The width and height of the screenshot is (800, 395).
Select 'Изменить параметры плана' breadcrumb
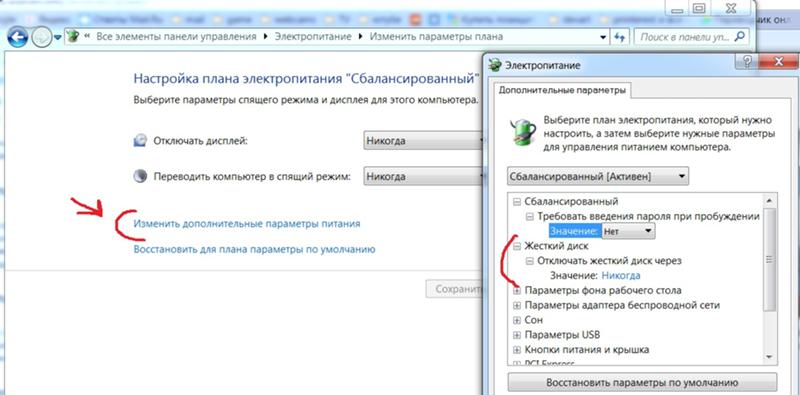tap(436, 37)
